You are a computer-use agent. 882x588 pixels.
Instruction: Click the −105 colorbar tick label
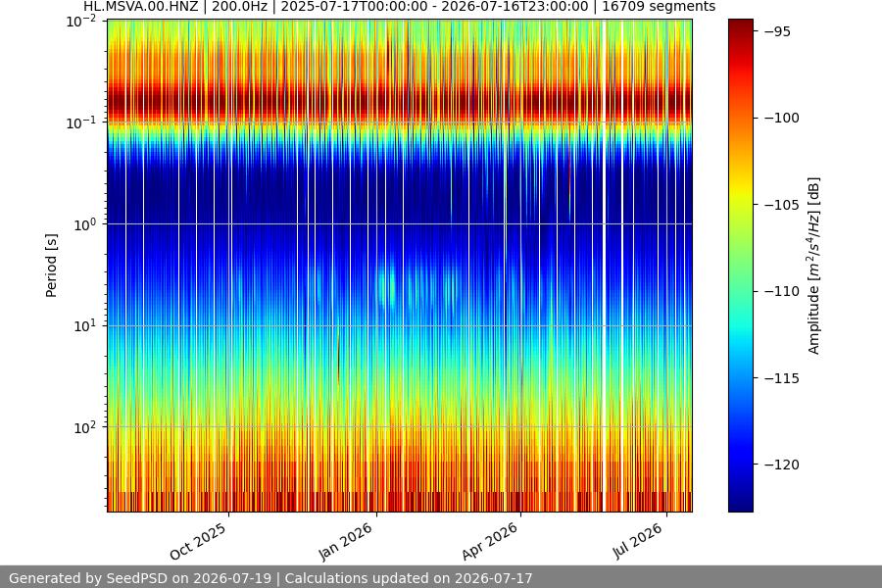click(x=782, y=205)
